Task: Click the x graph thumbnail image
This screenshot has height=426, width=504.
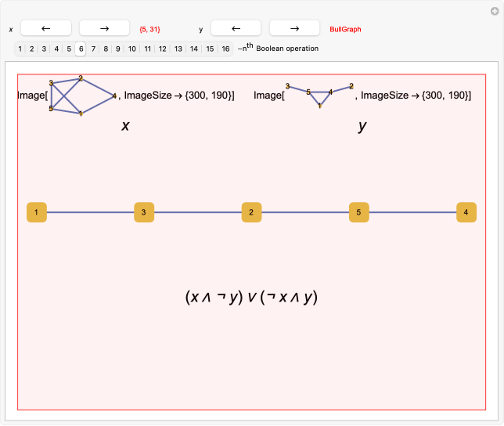Action: click(82, 96)
